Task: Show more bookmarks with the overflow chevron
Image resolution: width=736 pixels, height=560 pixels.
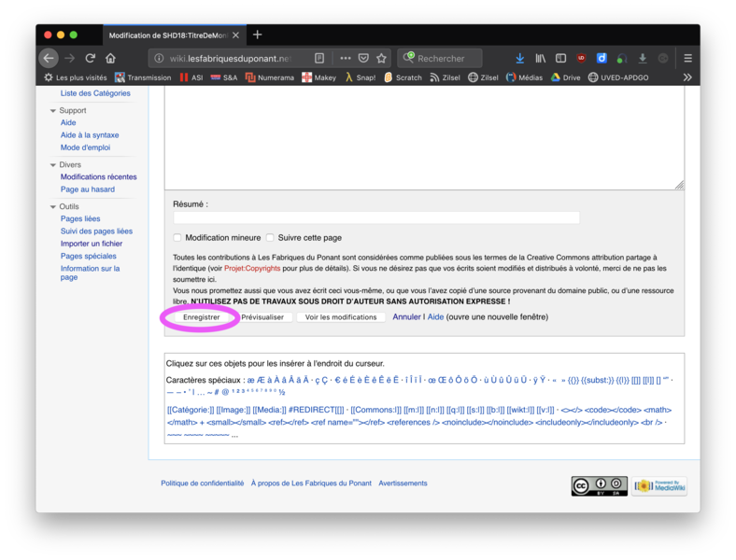Action: (x=687, y=77)
